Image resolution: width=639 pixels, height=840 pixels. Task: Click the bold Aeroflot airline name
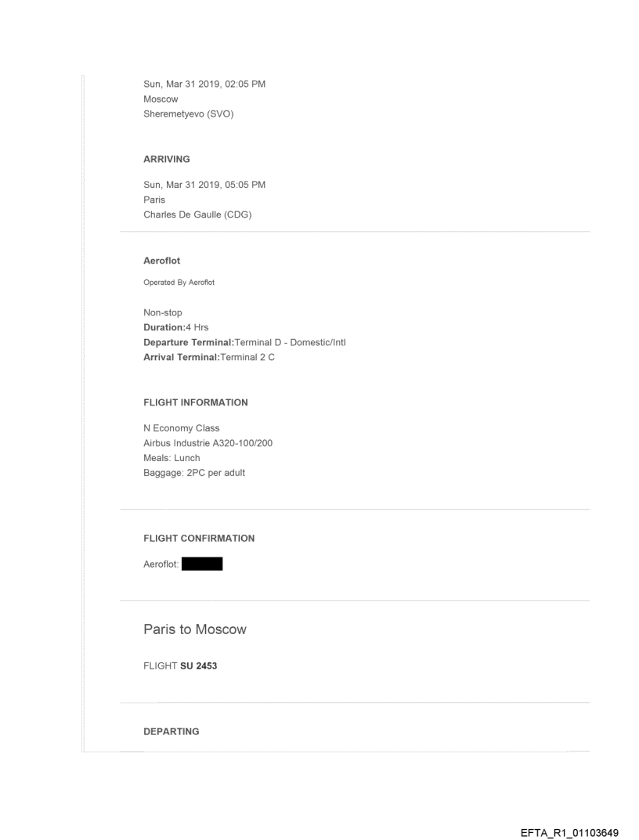tap(162, 261)
